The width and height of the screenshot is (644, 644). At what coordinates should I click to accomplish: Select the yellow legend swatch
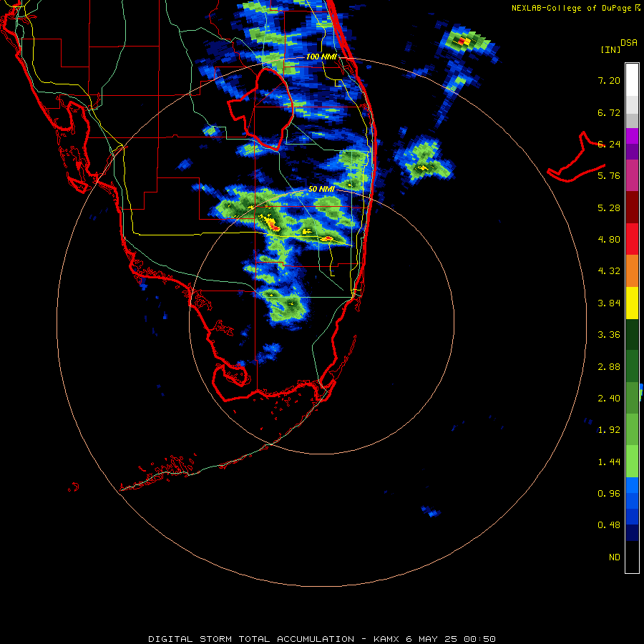point(632,303)
